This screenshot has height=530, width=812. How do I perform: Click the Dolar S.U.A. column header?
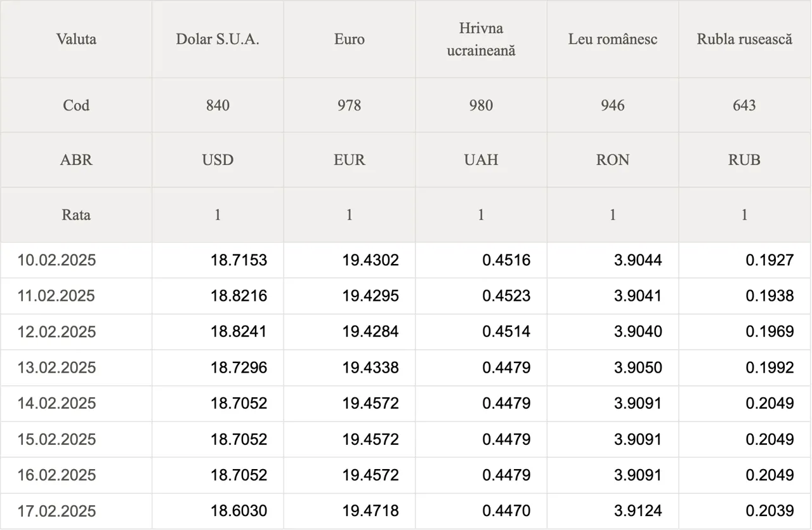218,39
